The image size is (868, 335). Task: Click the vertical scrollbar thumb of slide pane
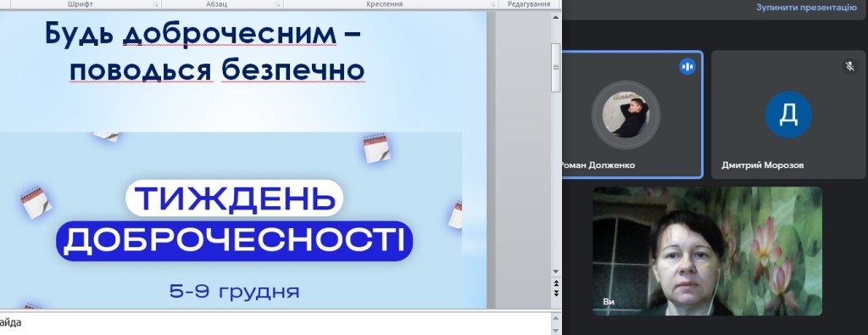point(556,68)
